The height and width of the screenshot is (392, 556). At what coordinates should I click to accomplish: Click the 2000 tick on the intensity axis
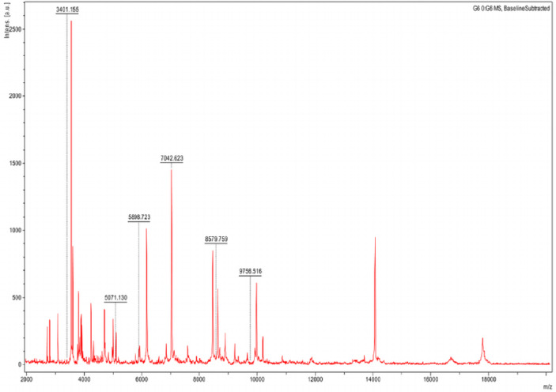pos(15,96)
